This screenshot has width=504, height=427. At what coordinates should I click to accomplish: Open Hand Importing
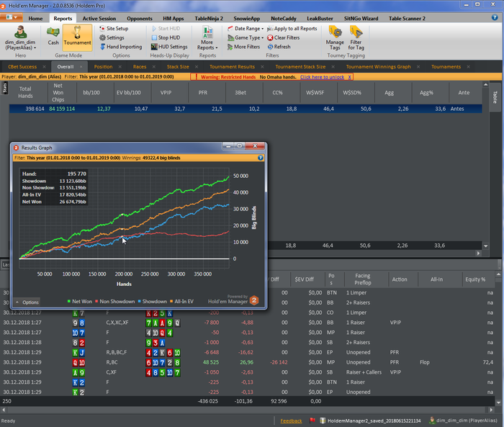pos(120,47)
